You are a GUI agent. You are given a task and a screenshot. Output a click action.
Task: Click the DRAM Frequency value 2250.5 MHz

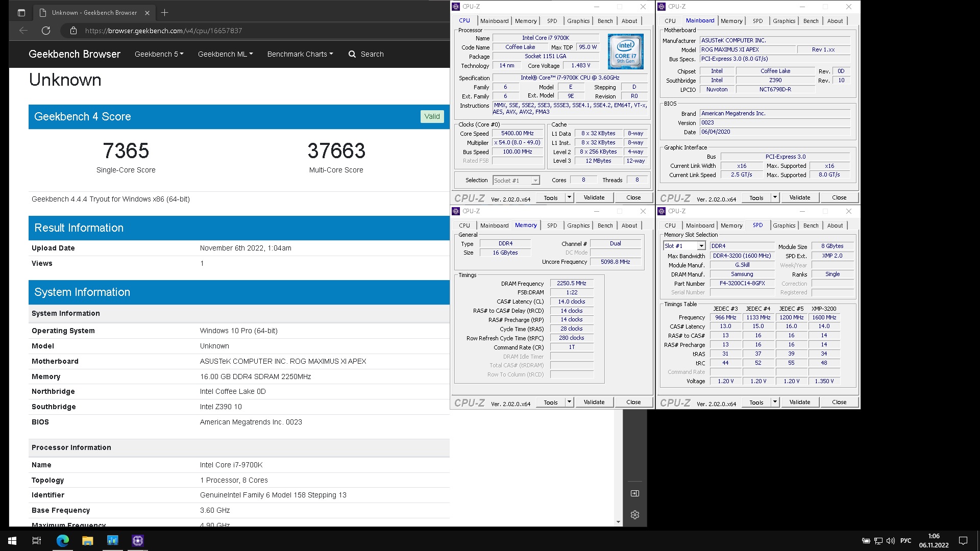click(572, 283)
